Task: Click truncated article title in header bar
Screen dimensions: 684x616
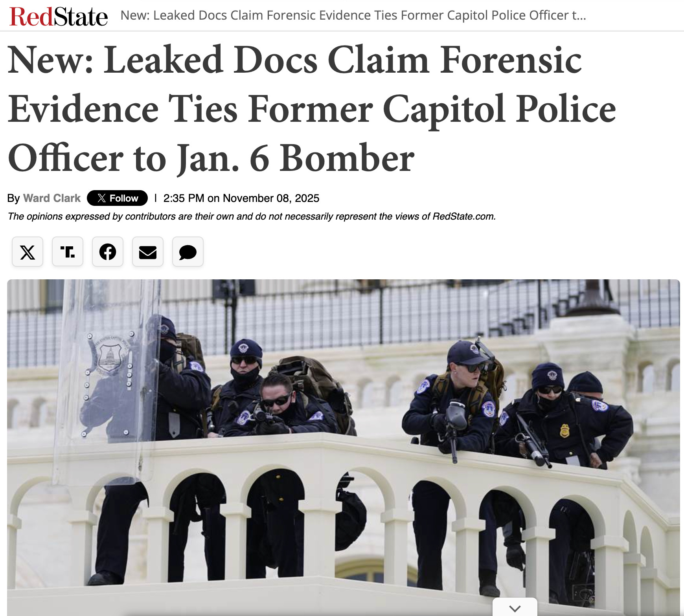Action: pyautogui.click(x=353, y=15)
